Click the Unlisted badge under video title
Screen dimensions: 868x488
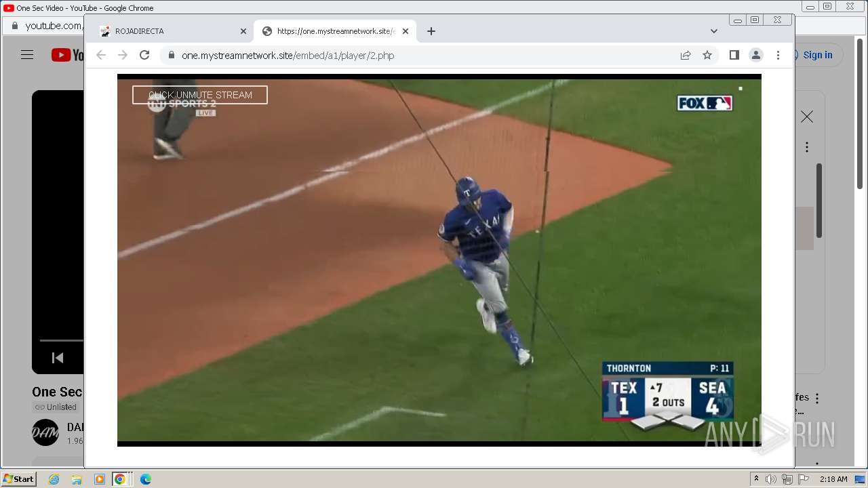[56, 407]
